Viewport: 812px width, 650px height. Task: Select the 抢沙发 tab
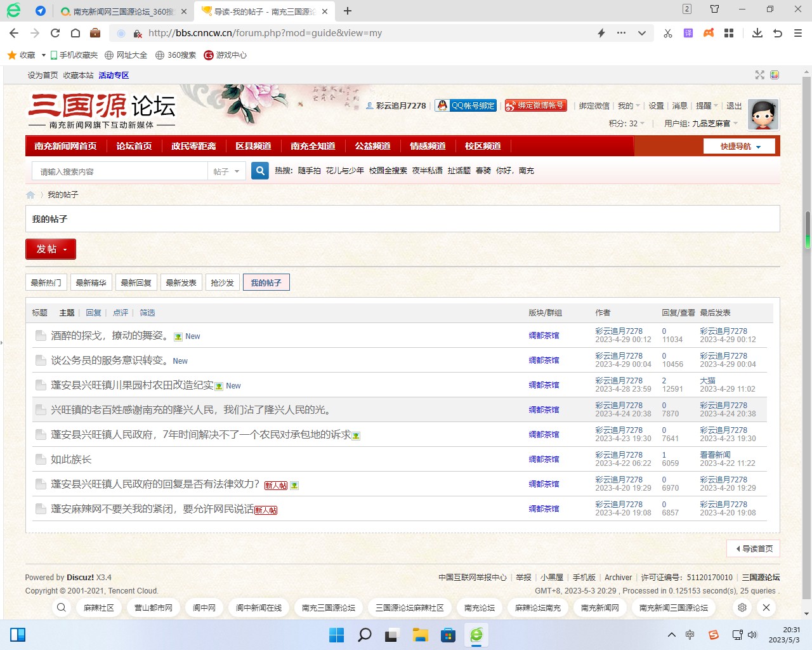click(x=222, y=282)
